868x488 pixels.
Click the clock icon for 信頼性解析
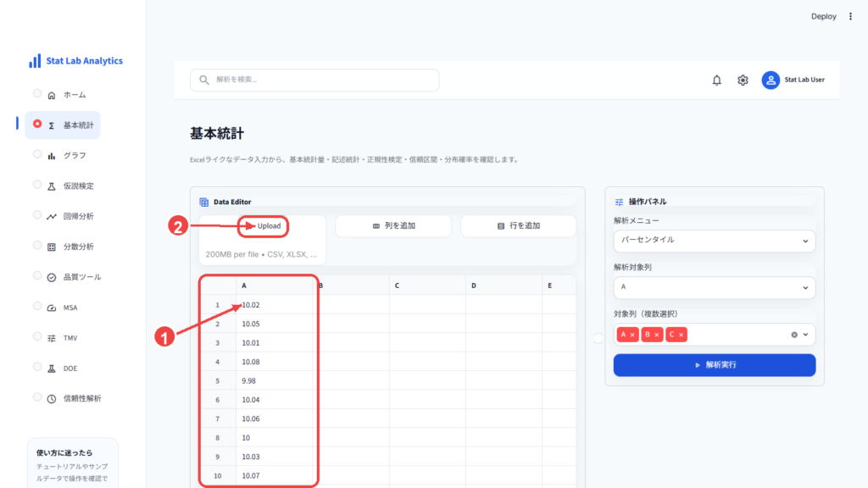pyautogui.click(x=52, y=398)
